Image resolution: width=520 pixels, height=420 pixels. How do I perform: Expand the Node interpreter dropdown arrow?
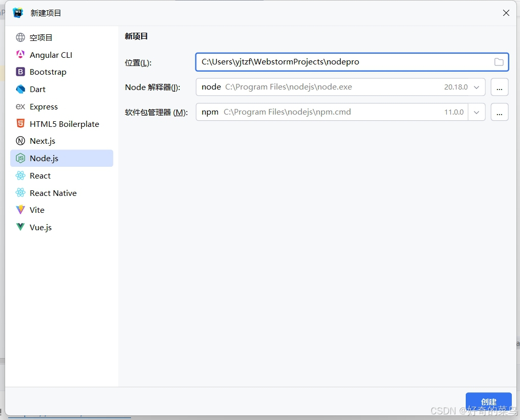click(x=476, y=87)
